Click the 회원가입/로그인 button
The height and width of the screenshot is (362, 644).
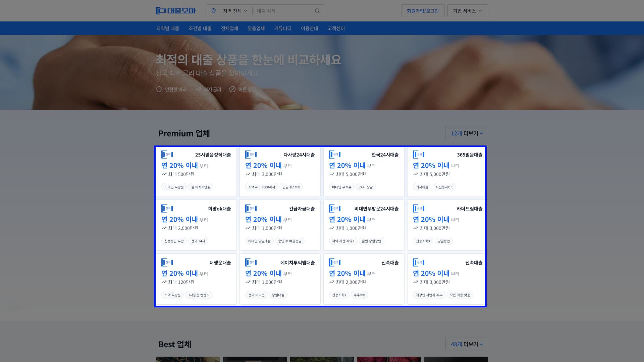coord(423,10)
